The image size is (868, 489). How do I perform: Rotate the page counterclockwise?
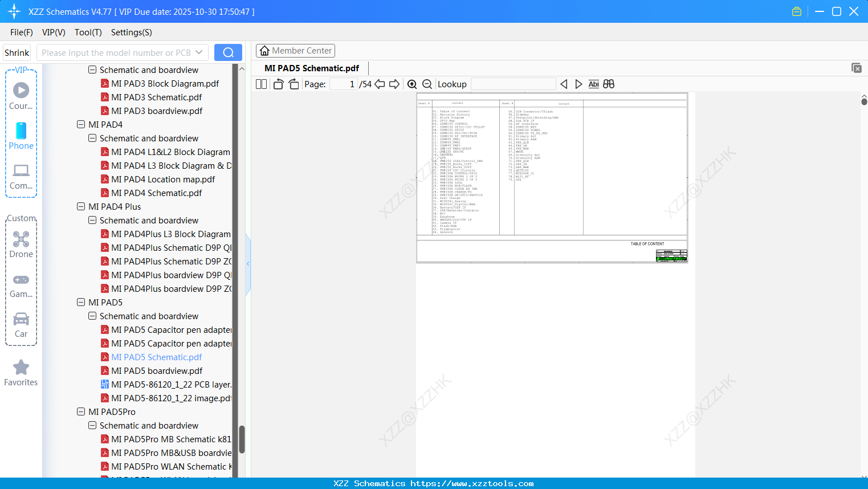click(x=279, y=84)
